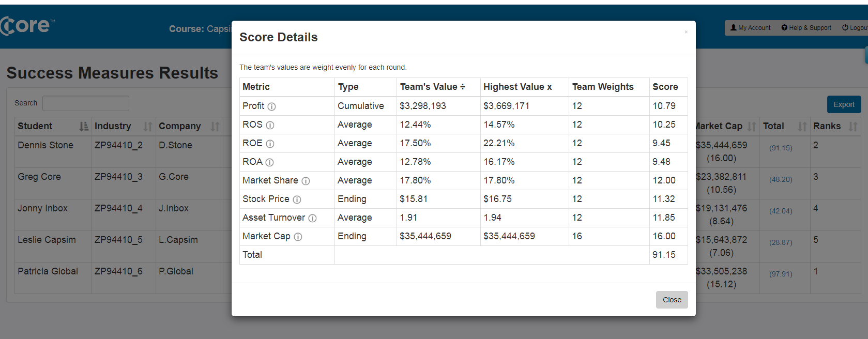
Task: Show Market Share info tooltip icon
Action: pyautogui.click(x=306, y=181)
